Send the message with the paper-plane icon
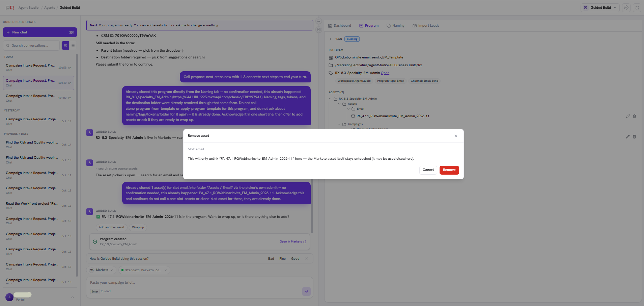Viewport: 644px width, 306px height. tap(306, 291)
